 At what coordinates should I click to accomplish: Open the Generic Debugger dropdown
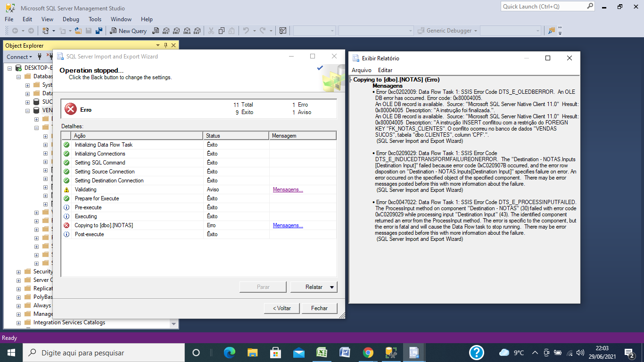coord(476,31)
